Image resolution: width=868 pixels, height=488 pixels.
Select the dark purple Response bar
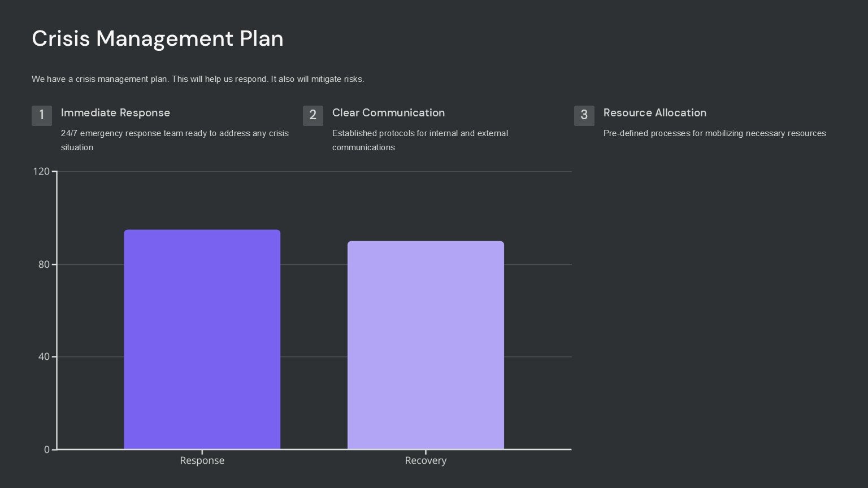point(202,339)
